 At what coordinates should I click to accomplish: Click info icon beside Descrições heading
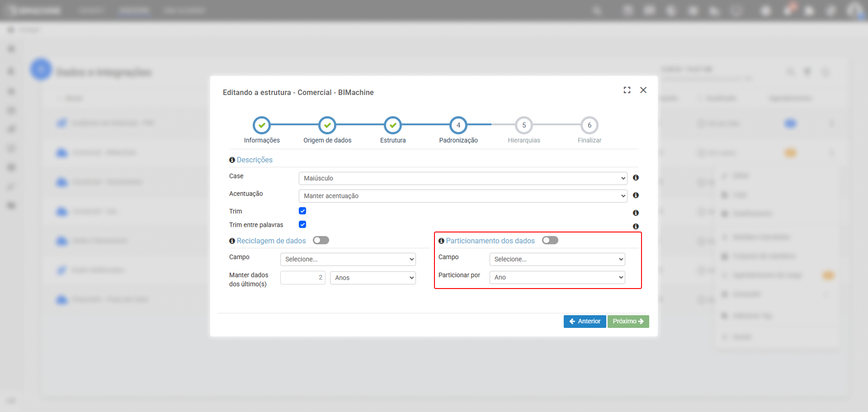(232, 160)
